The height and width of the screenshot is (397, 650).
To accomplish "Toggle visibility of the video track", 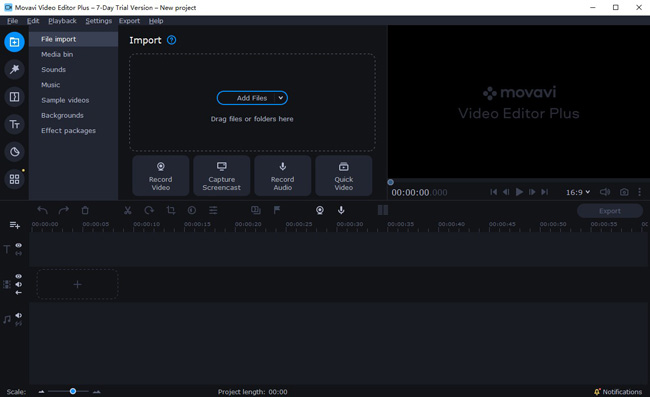I will click(x=19, y=276).
